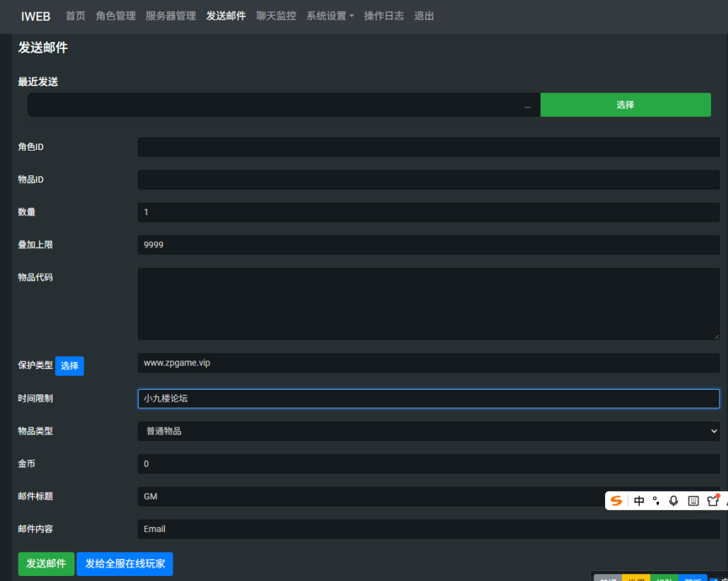Image resolution: width=728 pixels, height=581 pixels.
Task: Expand the 物品类型 select showing 普通物品
Action: pyautogui.click(x=429, y=431)
